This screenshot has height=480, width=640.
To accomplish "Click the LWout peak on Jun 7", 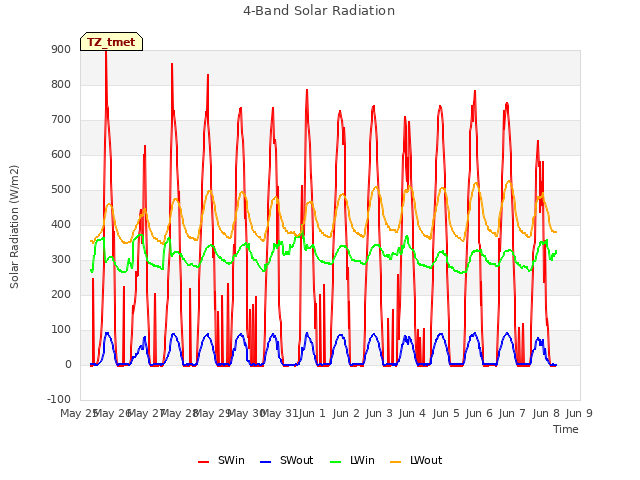I will click(x=509, y=181).
